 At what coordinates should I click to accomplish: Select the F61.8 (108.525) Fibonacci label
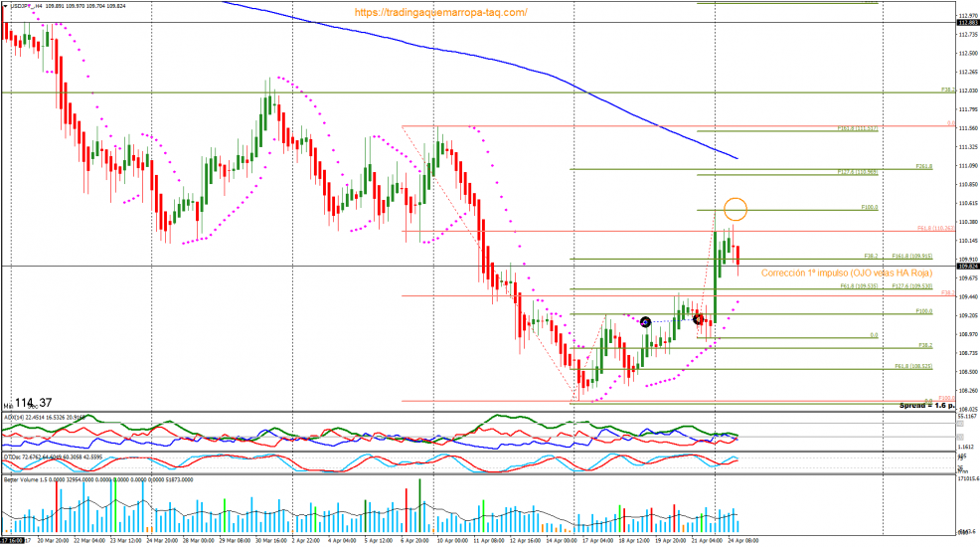[911, 366]
